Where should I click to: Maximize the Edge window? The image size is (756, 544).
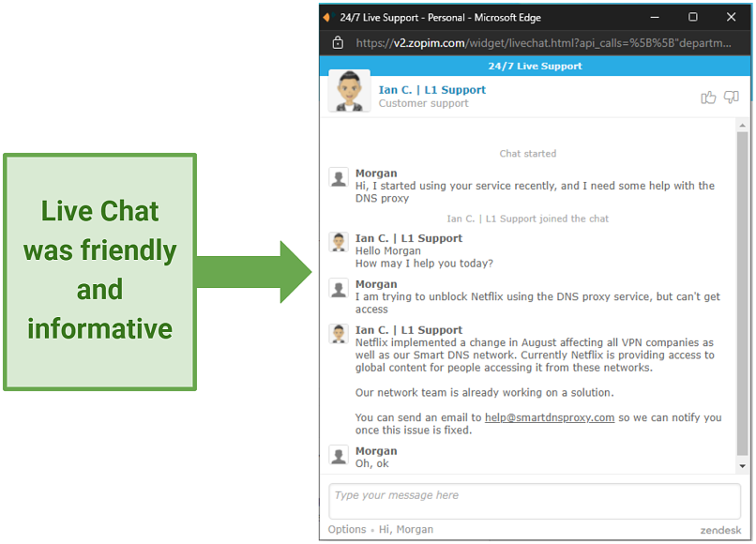coord(693,18)
